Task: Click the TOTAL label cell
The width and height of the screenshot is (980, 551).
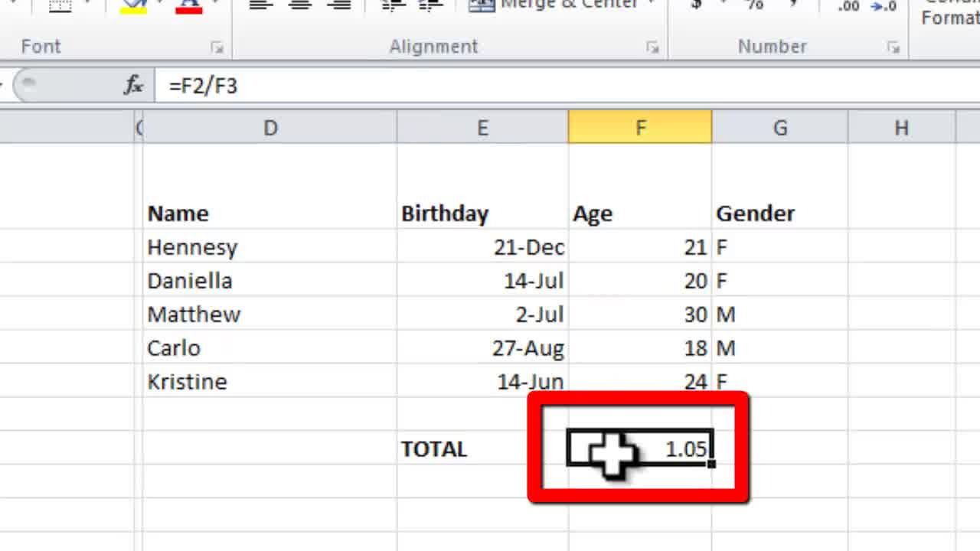Action: [x=482, y=448]
